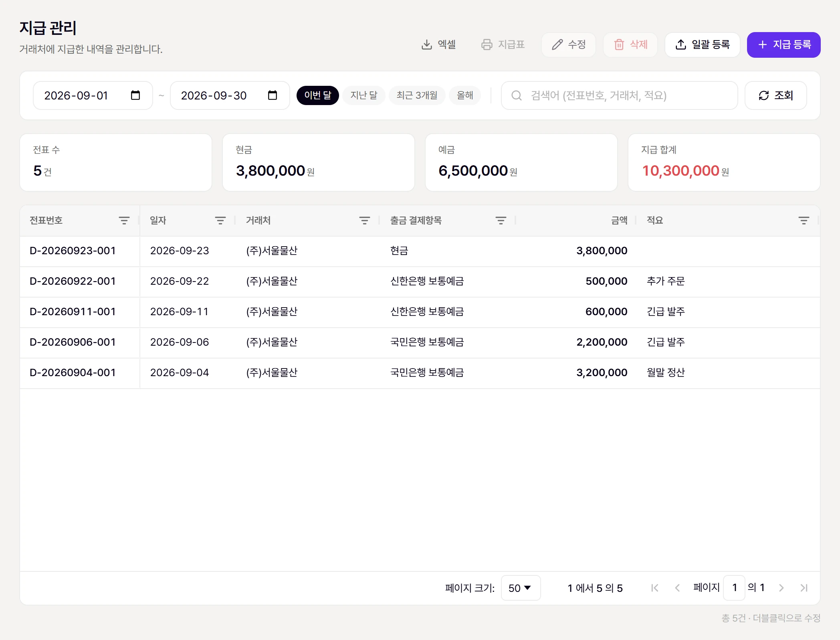Open the end date calendar picker icon
The height and width of the screenshot is (640, 840).
pos(273,95)
